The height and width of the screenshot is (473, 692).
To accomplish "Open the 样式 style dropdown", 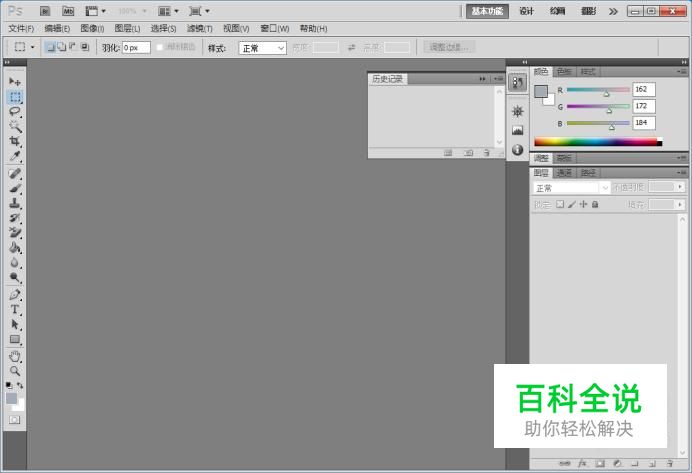I will (x=263, y=48).
